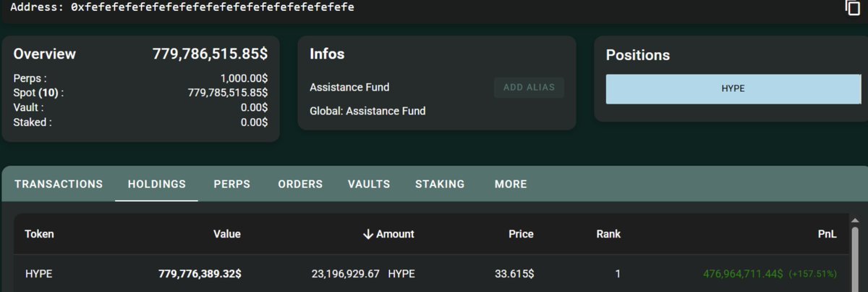This screenshot has height=292, width=868.
Task: Select the wallet address text
Action: click(213, 7)
